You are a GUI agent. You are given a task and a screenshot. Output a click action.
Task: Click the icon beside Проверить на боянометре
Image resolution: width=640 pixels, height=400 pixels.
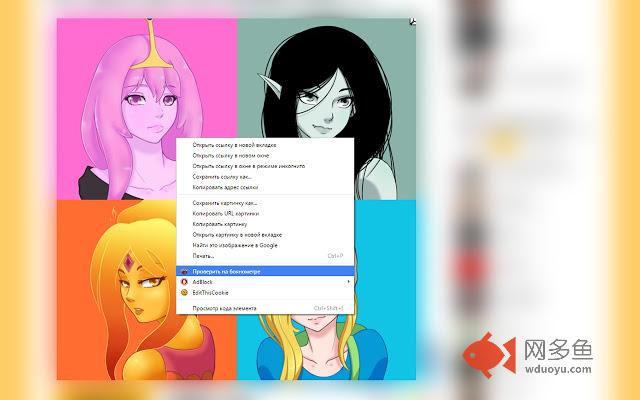click(184, 271)
